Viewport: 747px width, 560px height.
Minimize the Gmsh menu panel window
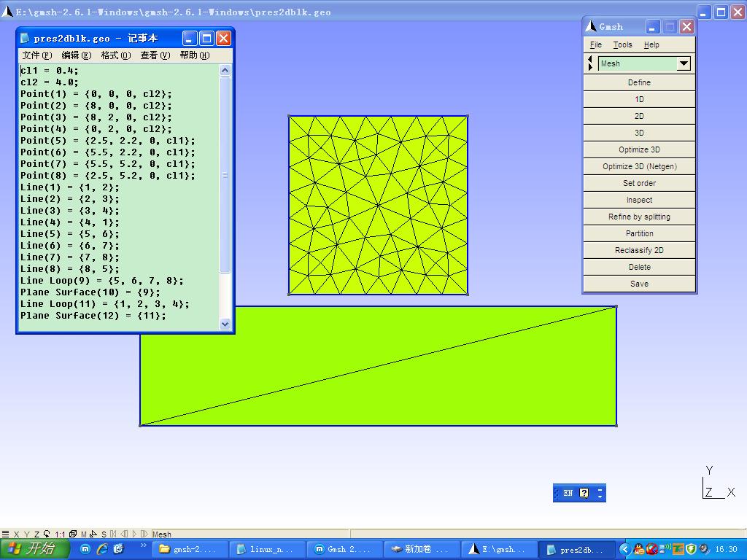(x=653, y=27)
